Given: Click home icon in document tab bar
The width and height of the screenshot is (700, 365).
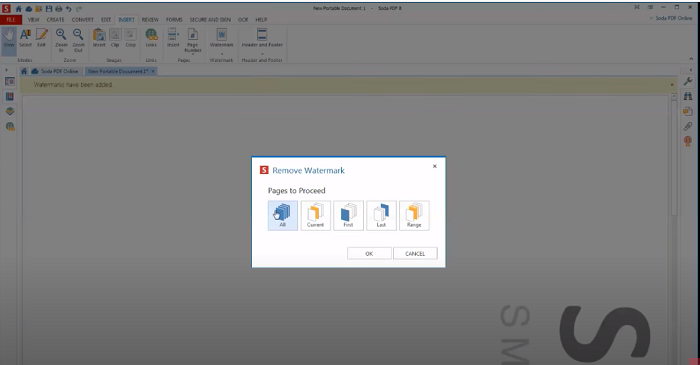Looking at the screenshot, I should [24, 71].
